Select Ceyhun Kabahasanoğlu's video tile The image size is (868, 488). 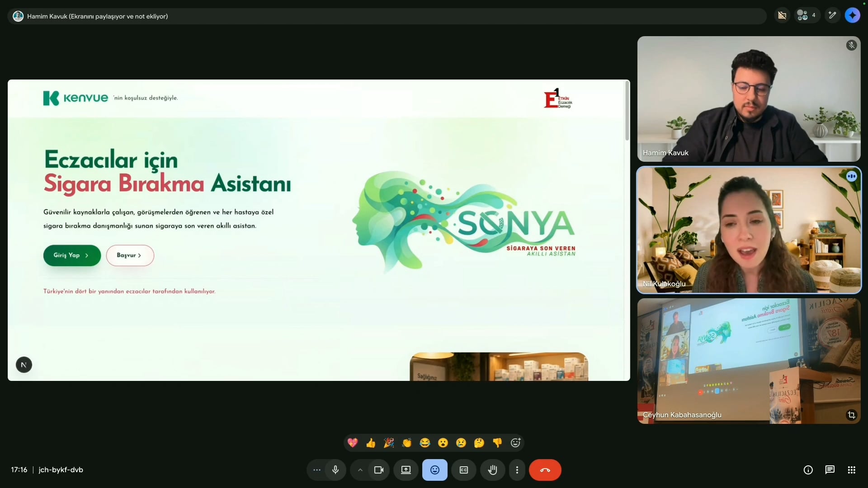tap(749, 361)
